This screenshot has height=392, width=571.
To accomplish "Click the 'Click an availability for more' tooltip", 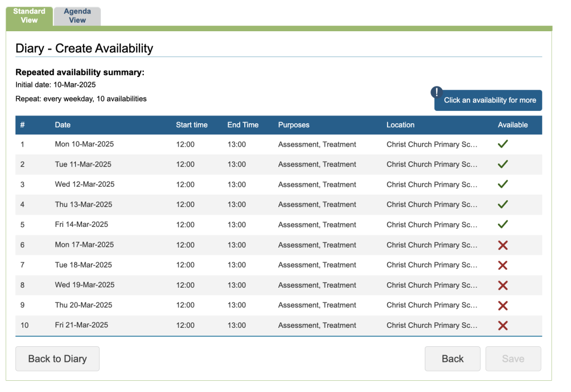I will click(x=490, y=100).
